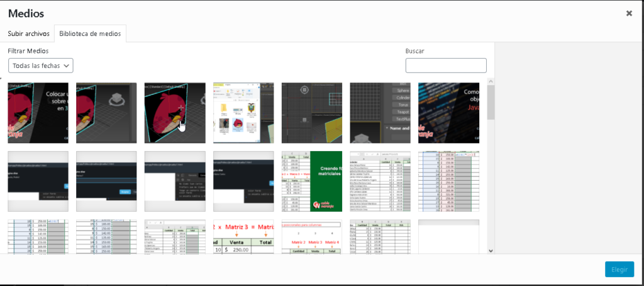Screen dimensions: 644x286
Task: Select the red bird thumbnail with 'Colocar' text
Action: tap(38, 113)
